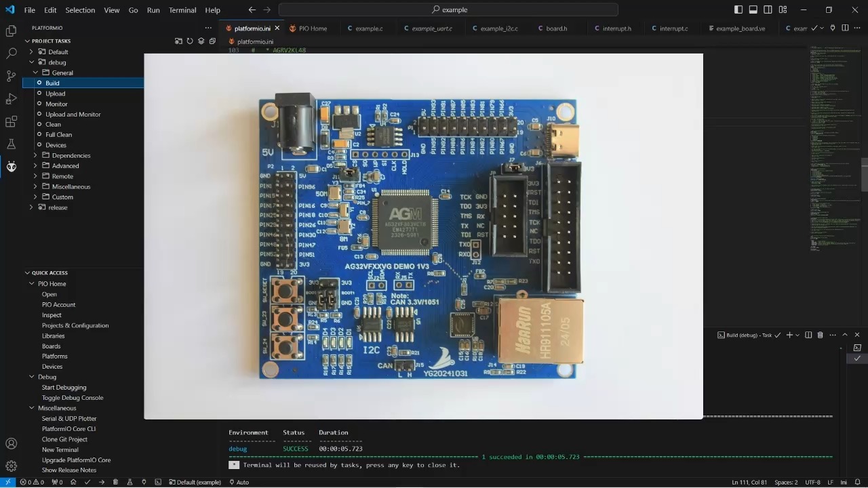The height and width of the screenshot is (488, 868).
Task: Open Run and Debug view in activity bar
Action: (x=11, y=99)
